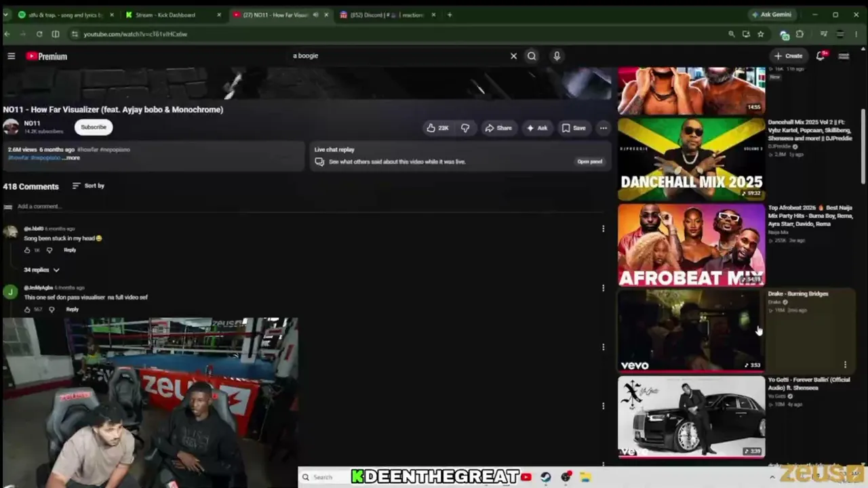This screenshot has width=868, height=488.
Task: Switch to the Discord browser tab
Action: pos(387,15)
